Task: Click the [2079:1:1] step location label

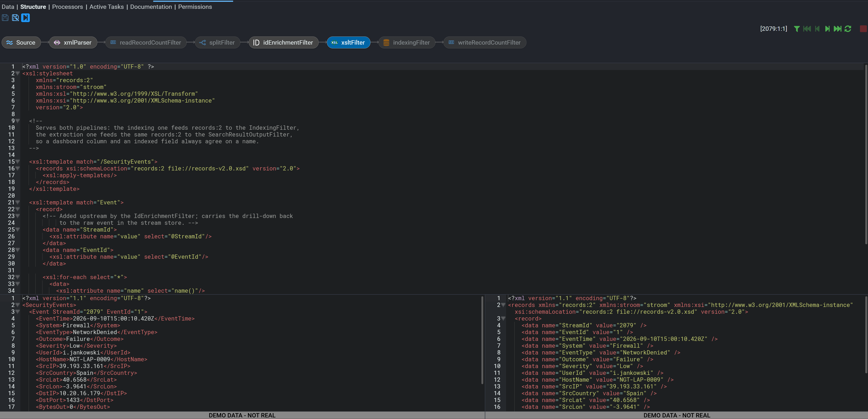Action: [x=774, y=29]
